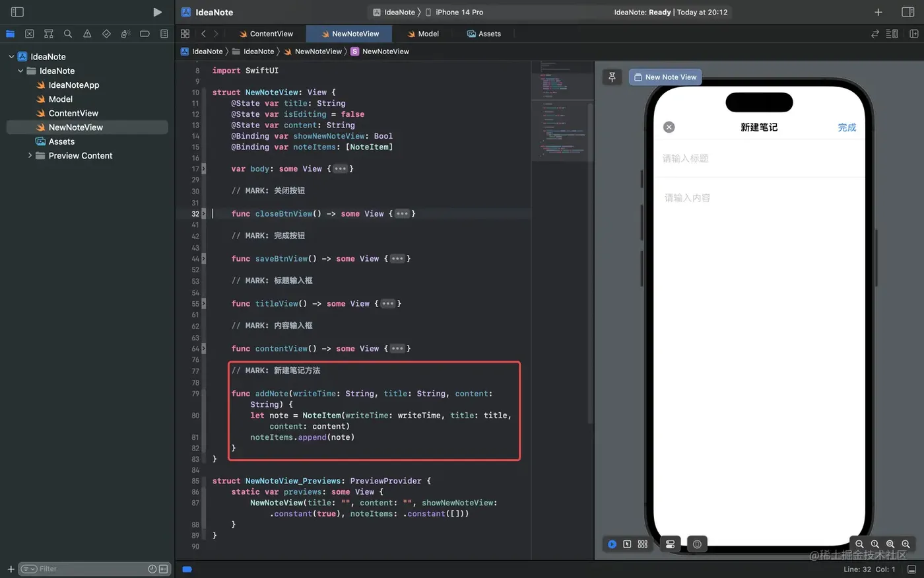Select the New Note View preview chip
The image size is (924, 578).
coord(665,77)
